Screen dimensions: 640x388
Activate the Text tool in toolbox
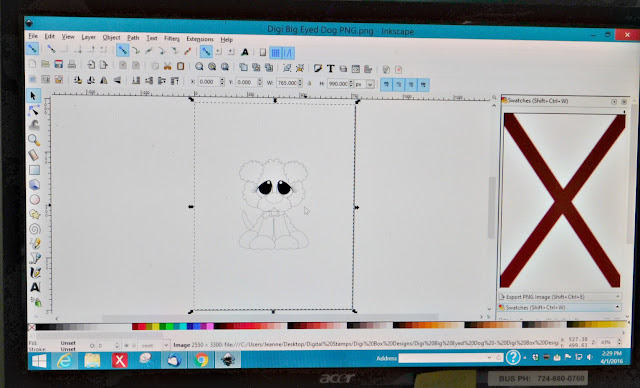[x=36, y=287]
